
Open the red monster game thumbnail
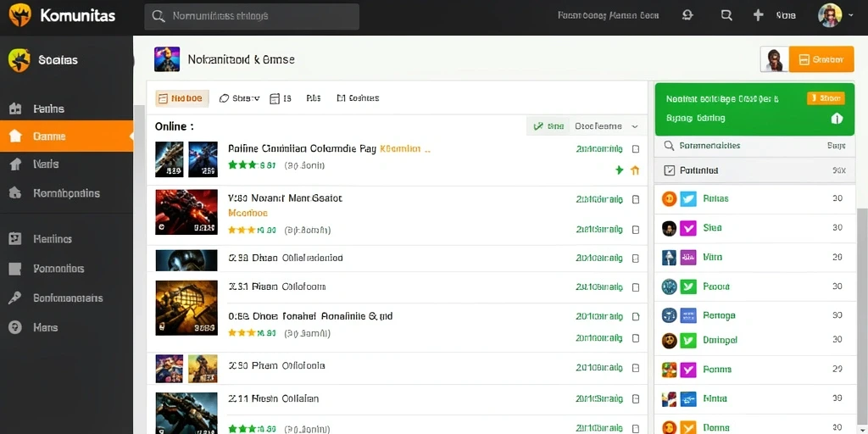pyautogui.click(x=186, y=212)
